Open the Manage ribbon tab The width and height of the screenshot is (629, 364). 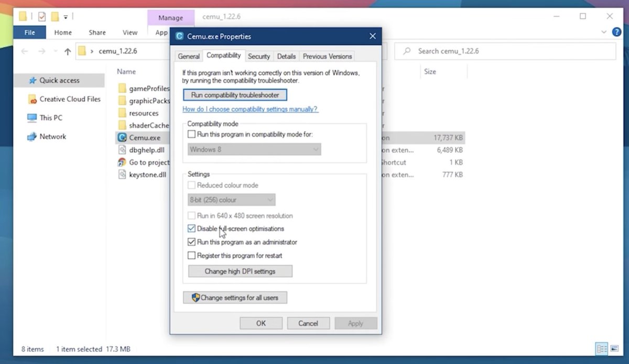[x=170, y=18]
